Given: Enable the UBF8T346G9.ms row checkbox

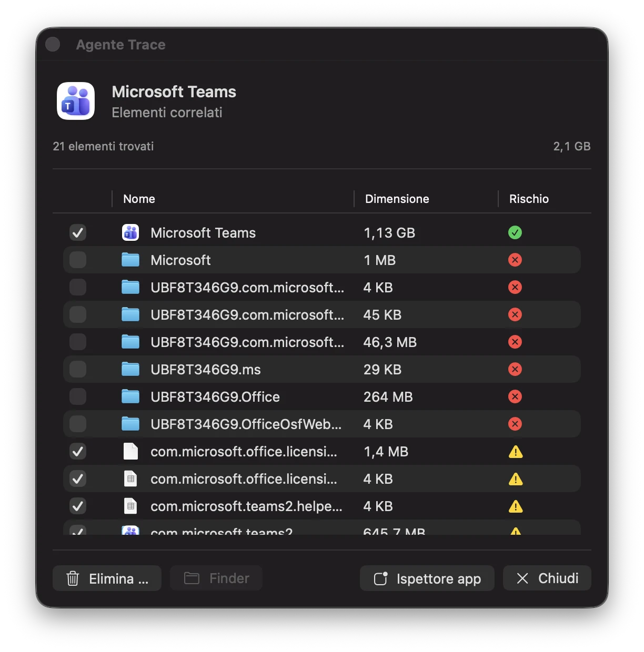Looking at the screenshot, I should coord(78,369).
